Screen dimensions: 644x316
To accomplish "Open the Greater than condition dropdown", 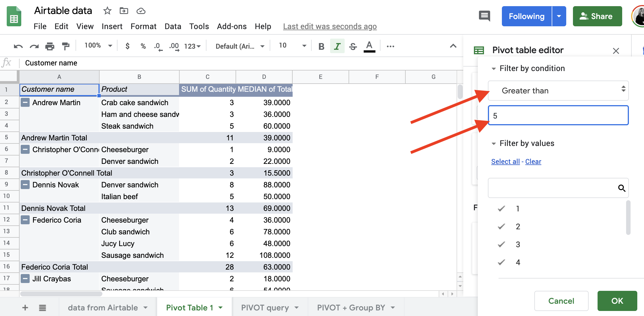I will point(558,91).
